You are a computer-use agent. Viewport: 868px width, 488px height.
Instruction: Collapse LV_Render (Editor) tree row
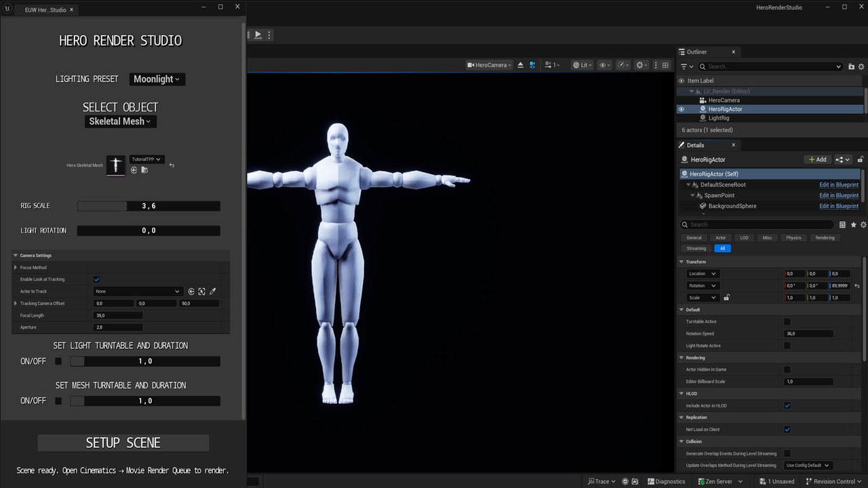coord(692,91)
